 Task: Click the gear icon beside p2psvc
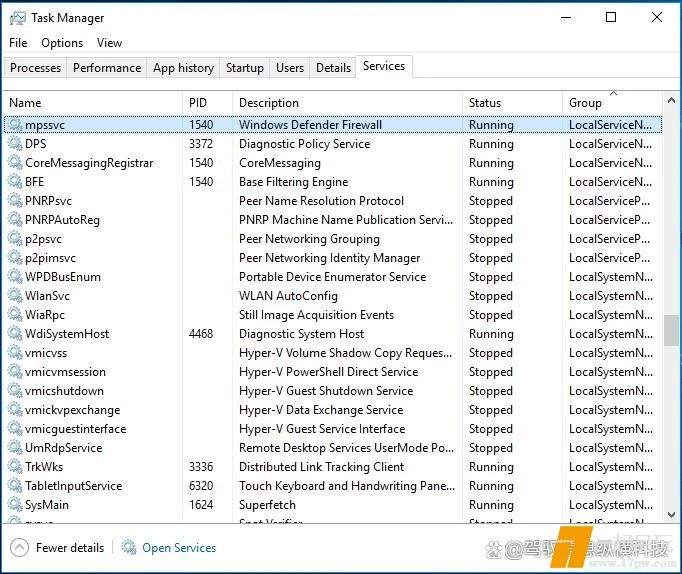(15, 239)
